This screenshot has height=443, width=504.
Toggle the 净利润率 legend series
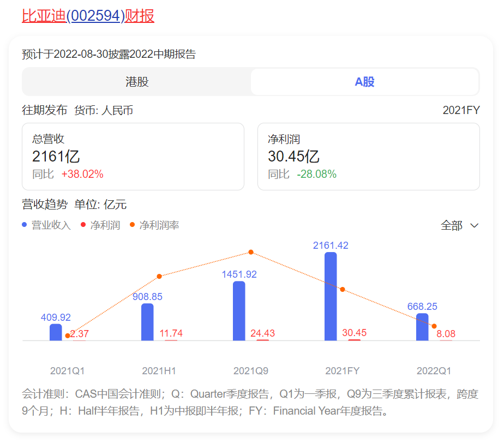[154, 225]
